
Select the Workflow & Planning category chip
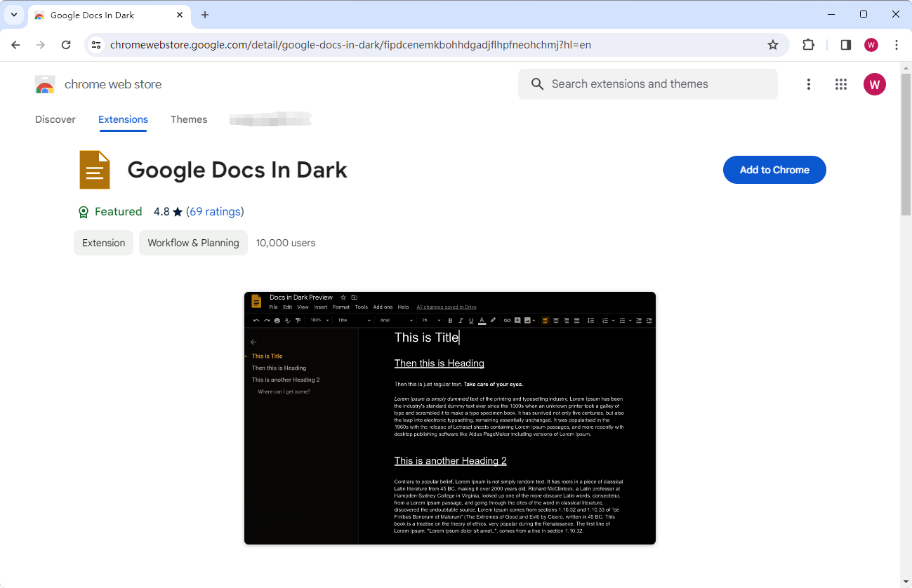[x=193, y=242]
